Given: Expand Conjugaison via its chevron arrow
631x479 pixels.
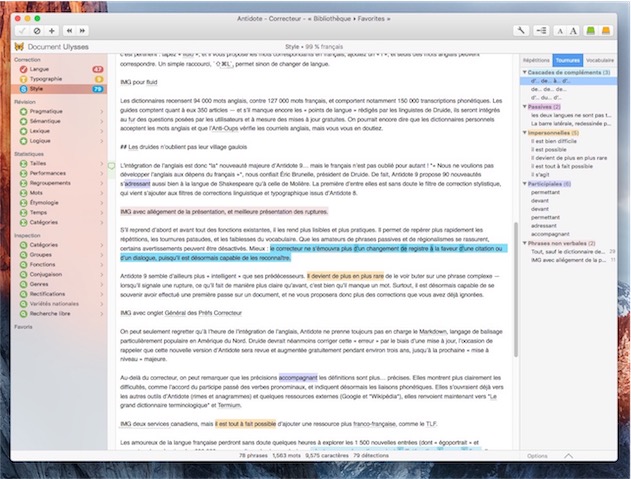Looking at the screenshot, I should (101, 275).
